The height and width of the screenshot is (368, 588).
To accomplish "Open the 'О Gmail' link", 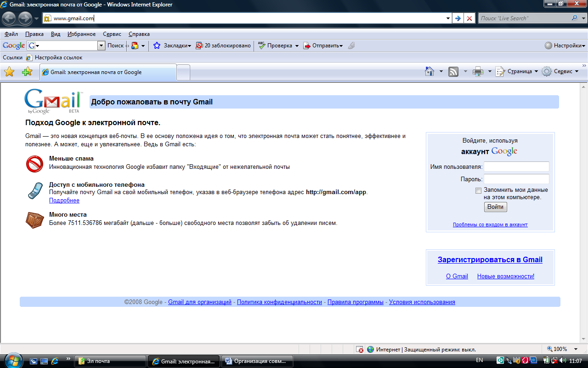I will (x=457, y=276).
